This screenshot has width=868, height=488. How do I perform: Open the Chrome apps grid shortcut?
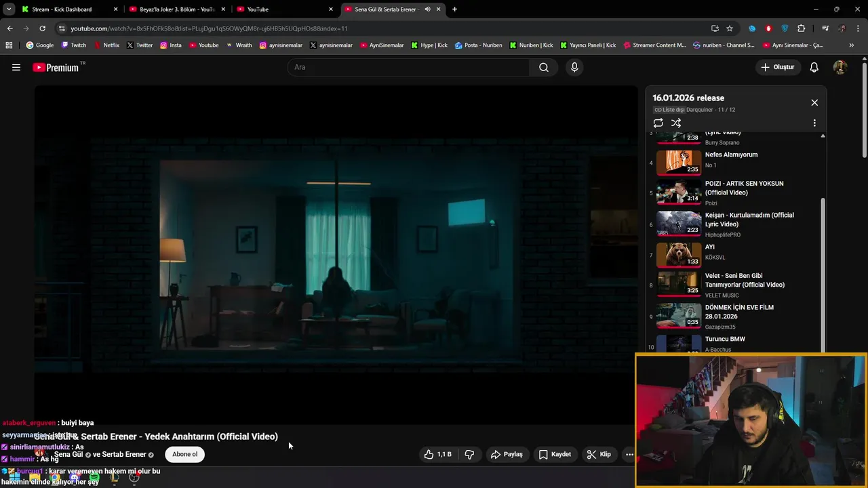(9, 45)
